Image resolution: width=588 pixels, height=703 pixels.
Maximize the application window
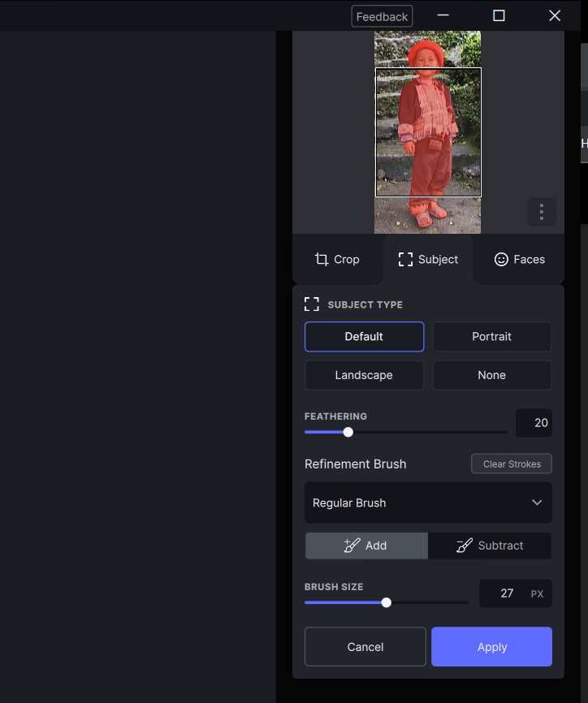click(499, 15)
